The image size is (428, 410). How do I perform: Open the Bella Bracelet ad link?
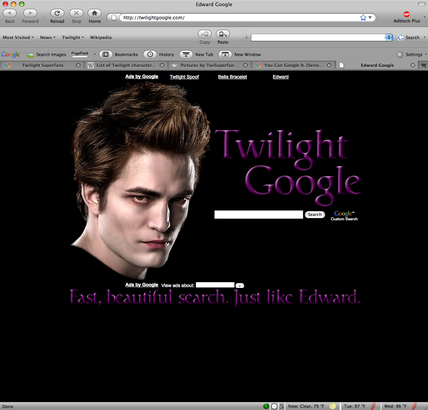point(232,77)
